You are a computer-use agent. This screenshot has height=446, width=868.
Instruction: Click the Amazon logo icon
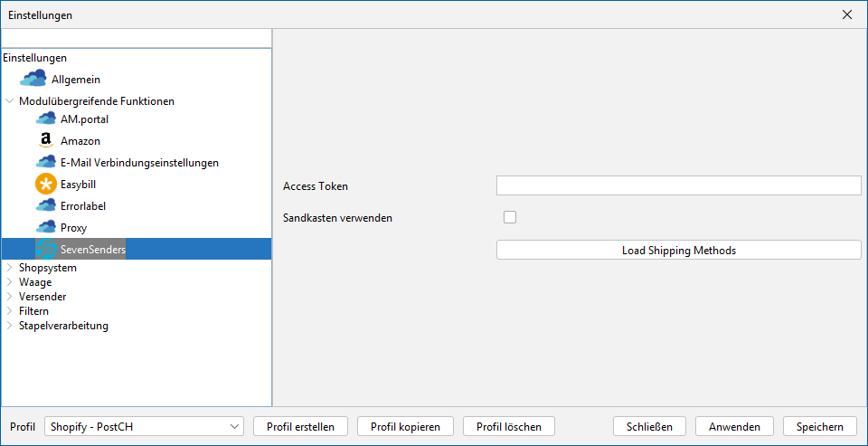(45, 141)
